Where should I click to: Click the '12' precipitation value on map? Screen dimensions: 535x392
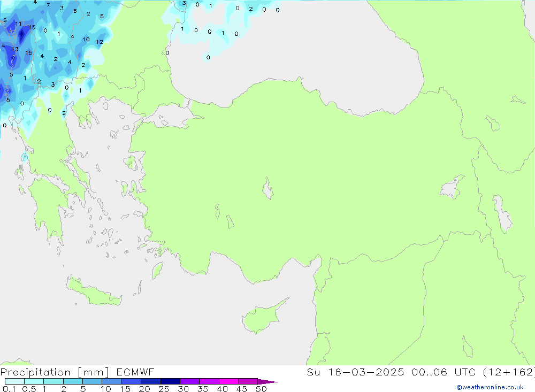(x=100, y=42)
